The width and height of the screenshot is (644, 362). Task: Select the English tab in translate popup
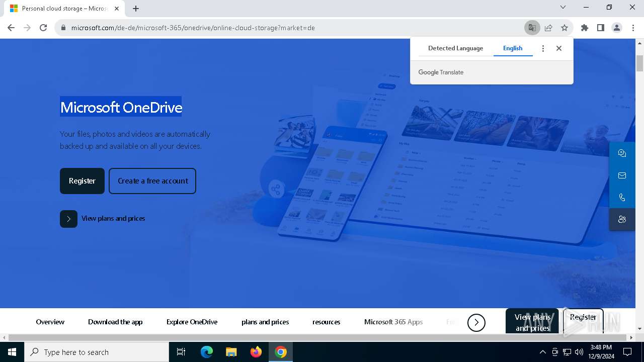coord(513,48)
